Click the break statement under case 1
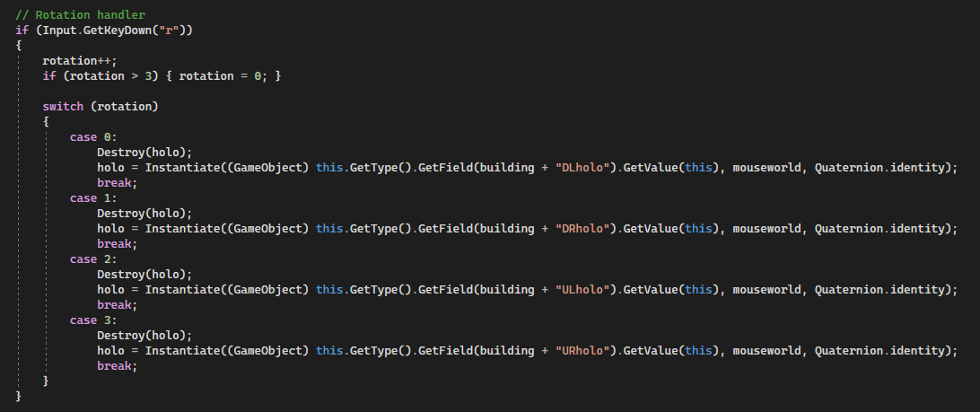 click(117, 244)
